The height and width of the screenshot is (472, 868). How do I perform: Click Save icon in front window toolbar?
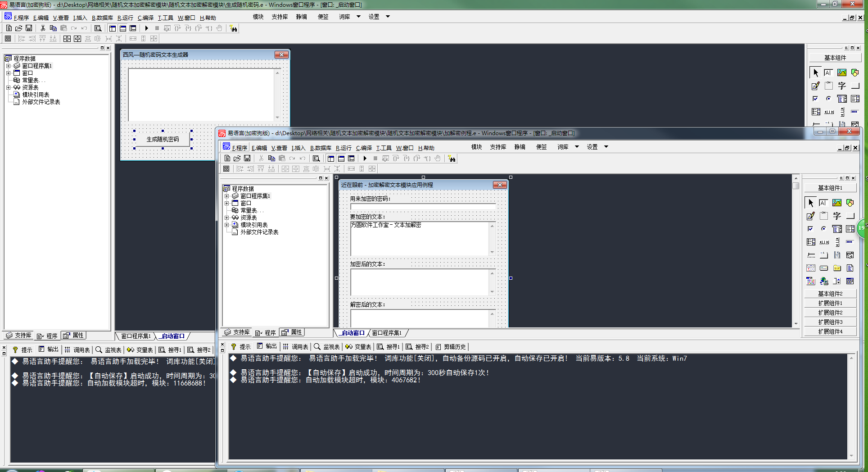[247, 158]
